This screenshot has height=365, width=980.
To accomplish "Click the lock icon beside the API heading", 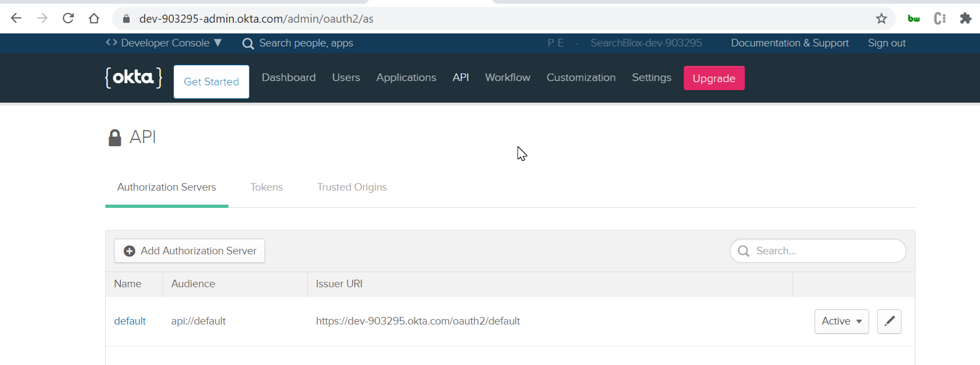I will [x=115, y=138].
